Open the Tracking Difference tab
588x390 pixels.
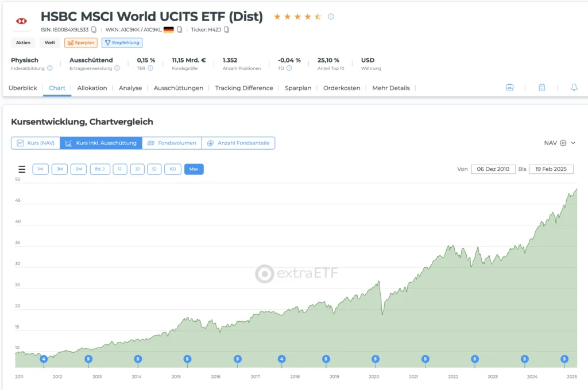[x=244, y=88]
